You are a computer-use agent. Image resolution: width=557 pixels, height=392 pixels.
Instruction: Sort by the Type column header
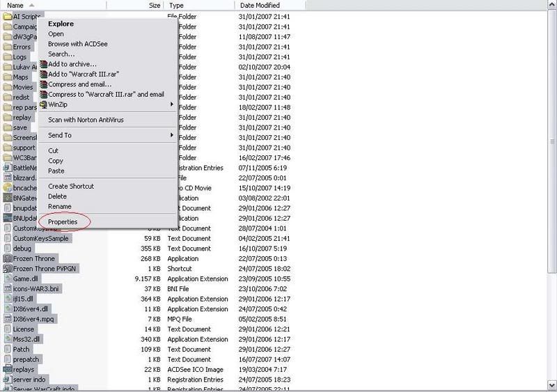(x=199, y=5)
